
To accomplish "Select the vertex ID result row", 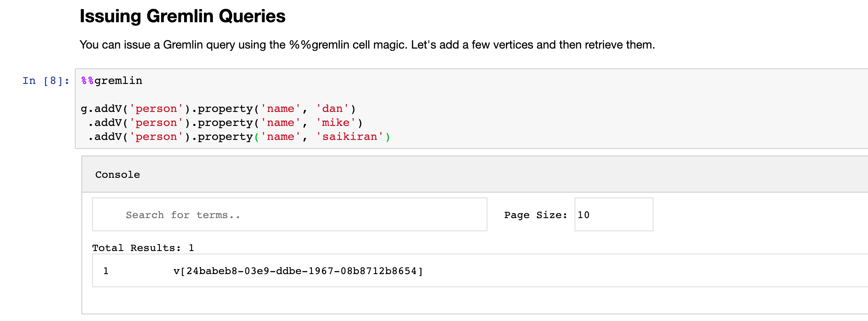I will click(298, 271).
